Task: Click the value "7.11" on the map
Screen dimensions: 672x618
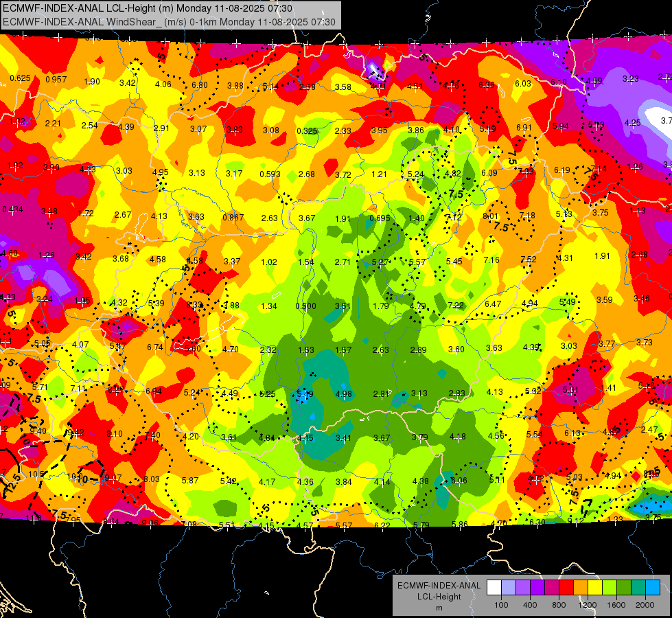Action: coord(78,389)
